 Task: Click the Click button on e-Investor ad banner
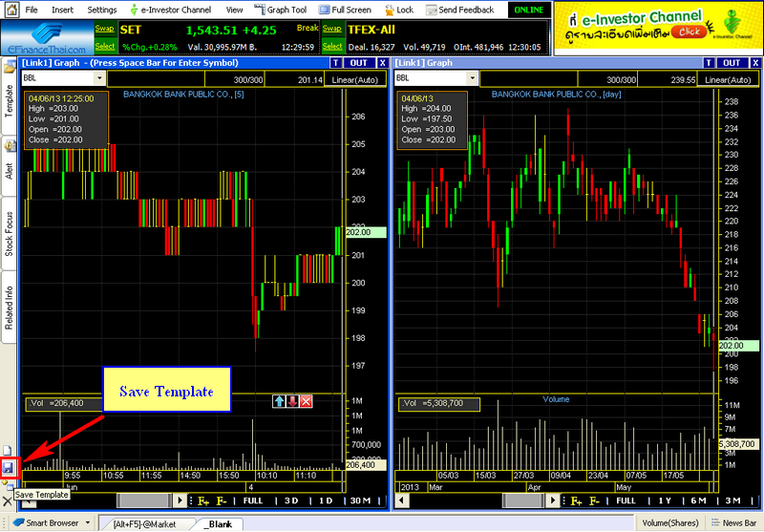[x=689, y=32]
